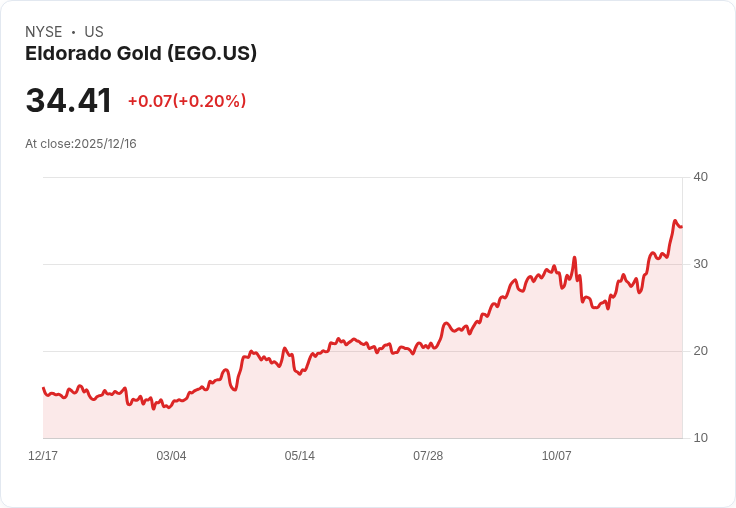Viewport: 736px width, 508px height.
Task: Click the price line above 05/14 label
Action: (300, 372)
